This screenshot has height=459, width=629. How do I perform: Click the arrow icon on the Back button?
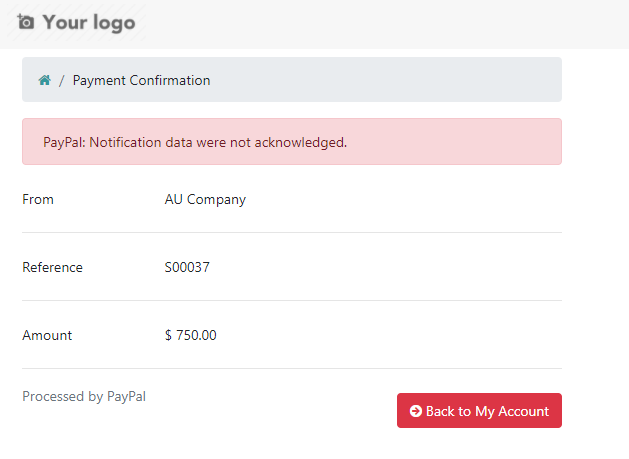click(416, 411)
